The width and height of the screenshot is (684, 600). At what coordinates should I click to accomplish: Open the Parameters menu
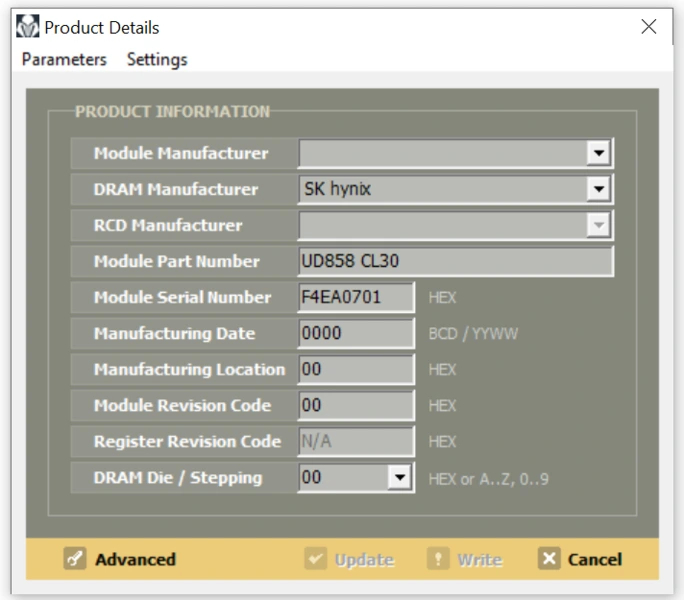pos(64,59)
